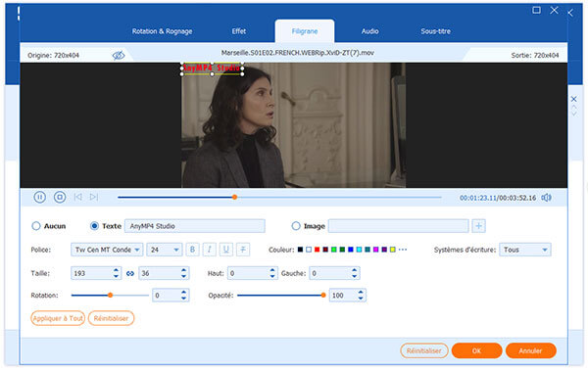
Task: Open more colors ellipsis
Action: tap(403, 250)
